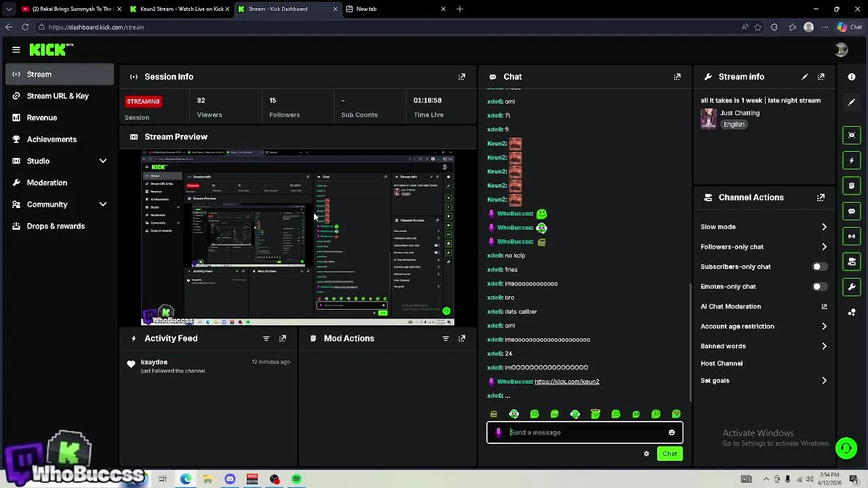
Task: Open the Activity Feed filter icon
Action: click(x=266, y=338)
